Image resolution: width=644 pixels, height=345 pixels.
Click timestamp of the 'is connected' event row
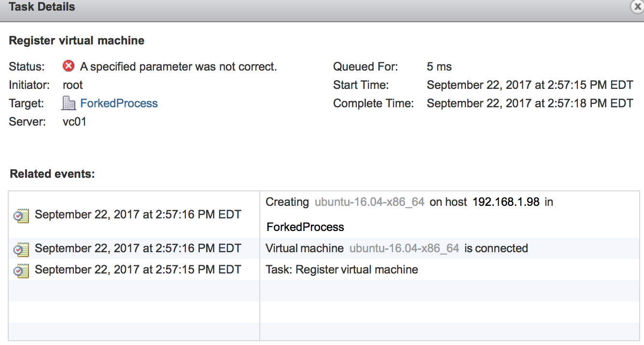[138, 248]
